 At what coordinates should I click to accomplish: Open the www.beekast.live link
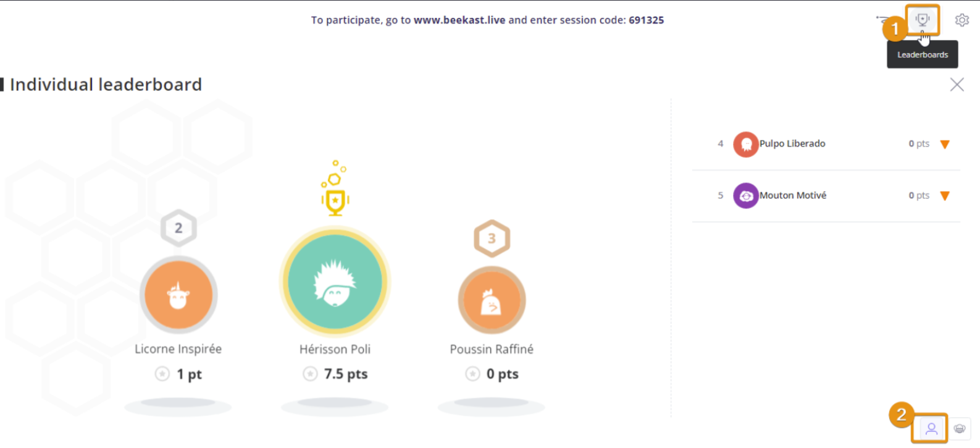pyautogui.click(x=459, y=20)
